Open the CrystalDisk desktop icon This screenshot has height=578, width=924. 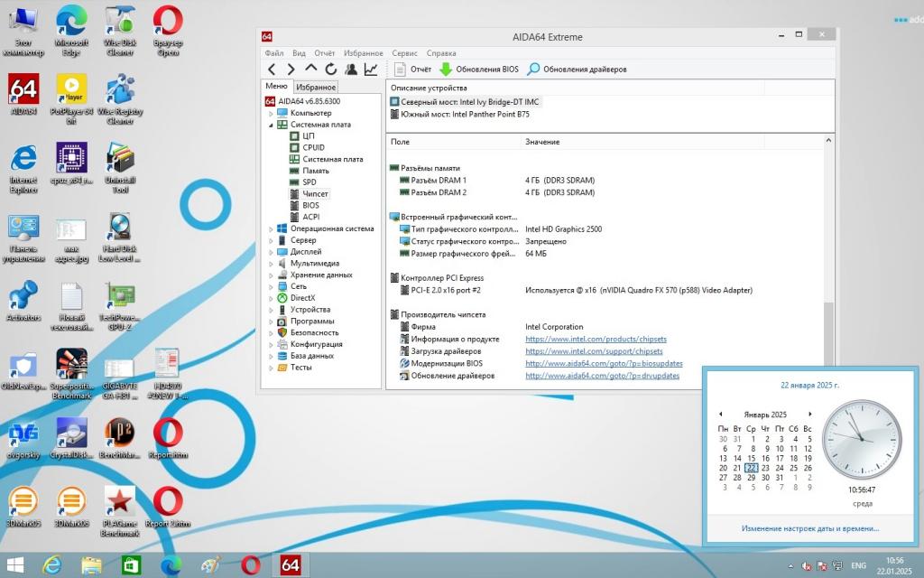[71, 438]
